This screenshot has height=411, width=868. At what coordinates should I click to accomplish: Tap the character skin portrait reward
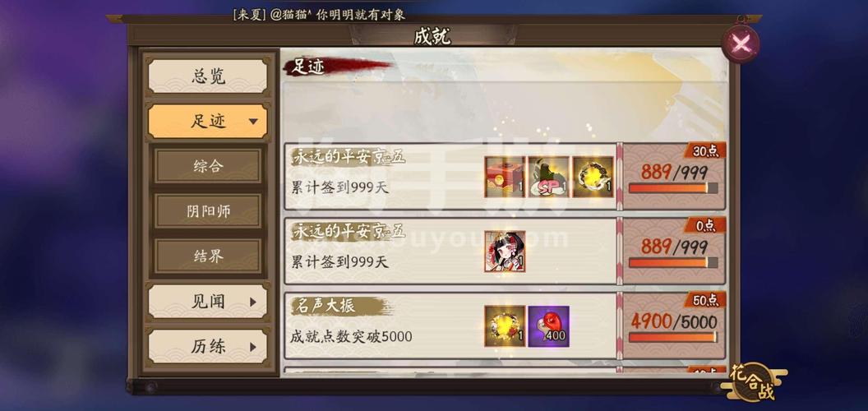(505, 252)
